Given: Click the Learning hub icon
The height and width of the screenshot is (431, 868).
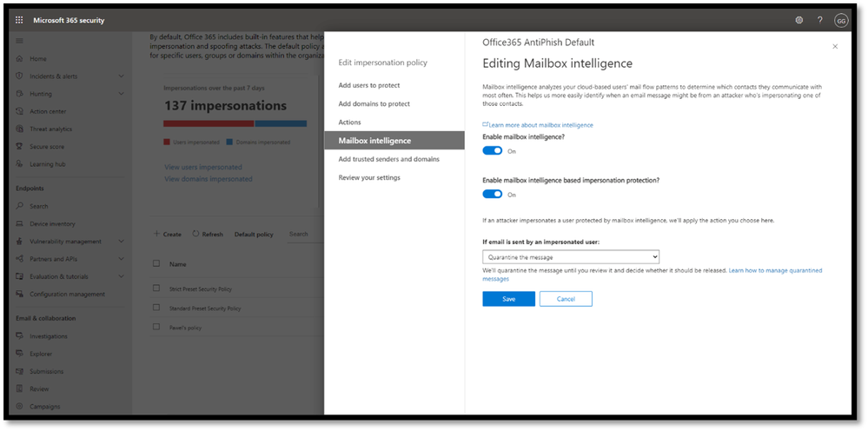Looking at the screenshot, I should pos(19,164).
